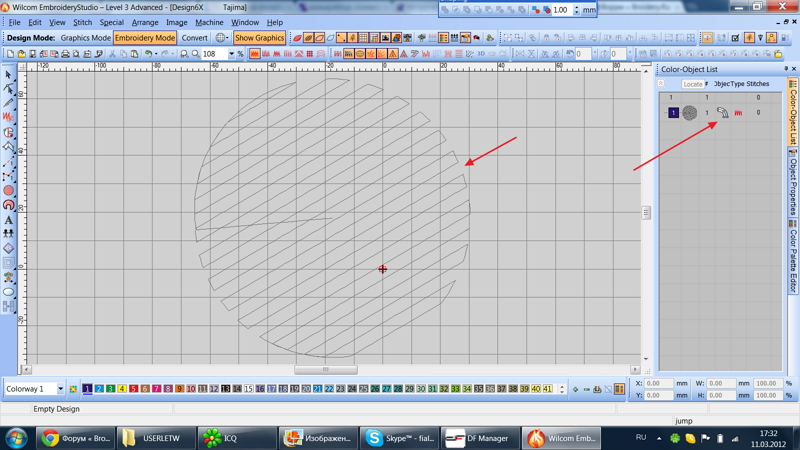This screenshot has width=800, height=450.
Task: Click the Locate button in Color-Object List
Action: (692, 84)
